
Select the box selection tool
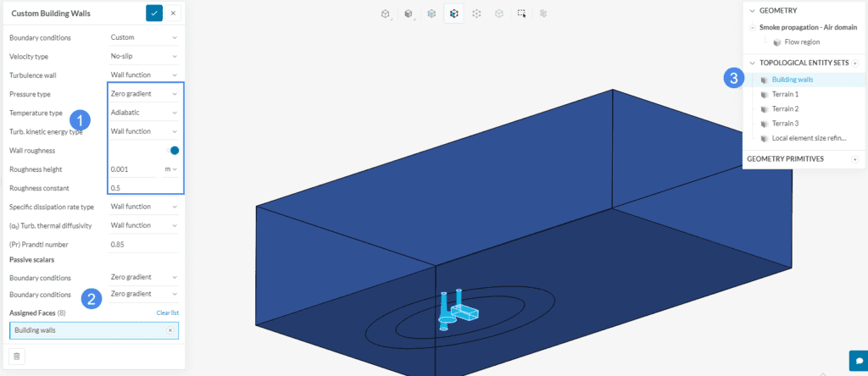point(521,14)
